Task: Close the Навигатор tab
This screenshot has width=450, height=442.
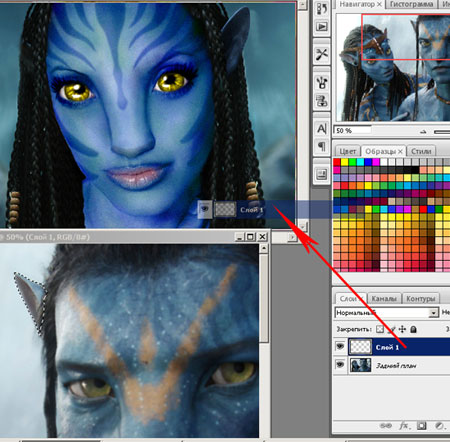Action: coord(379,4)
